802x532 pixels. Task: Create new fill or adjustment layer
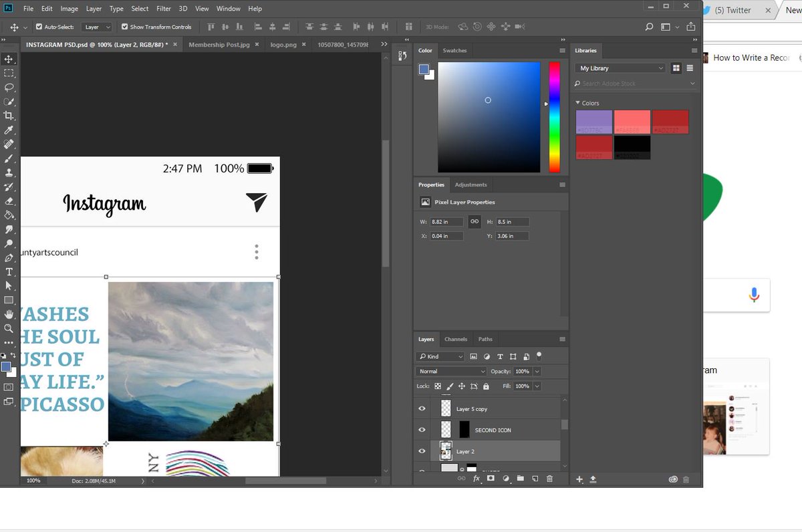click(505, 479)
